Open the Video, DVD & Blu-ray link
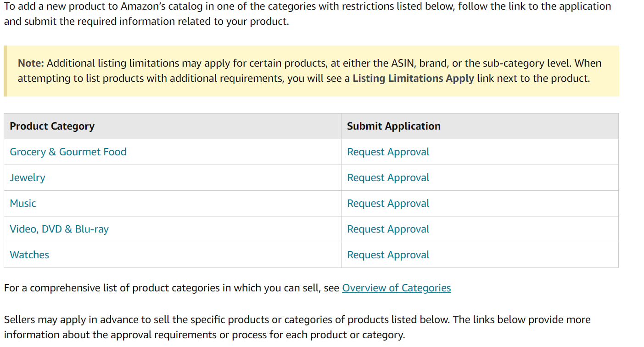This screenshot has height=347, width=644. tap(59, 229)
